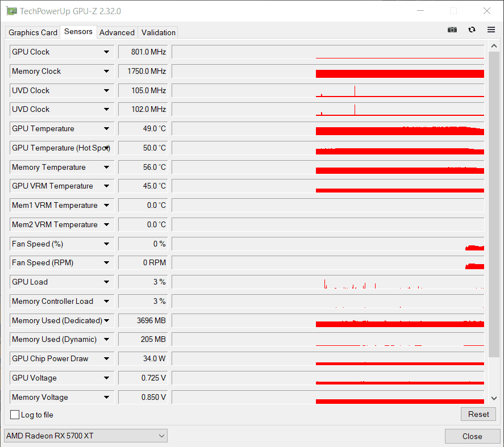Viewport: 504px width, 447px height.
Task: Go to the Validation tab
Action: pos(159,32)
